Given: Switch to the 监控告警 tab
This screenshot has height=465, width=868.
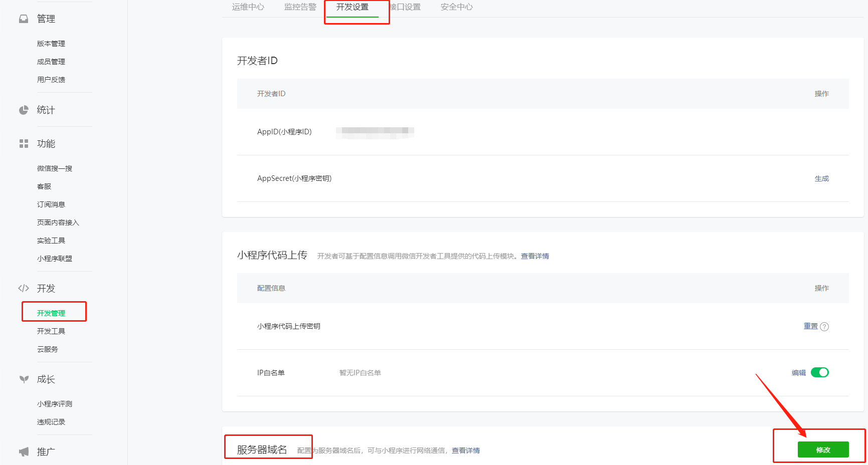Looking at the screenshot, I should click(300, 7).
